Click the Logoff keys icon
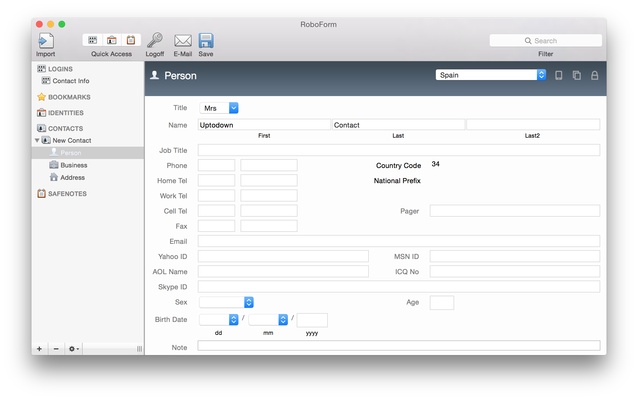The width and height of the screenshot is (638, 400). 155,40
